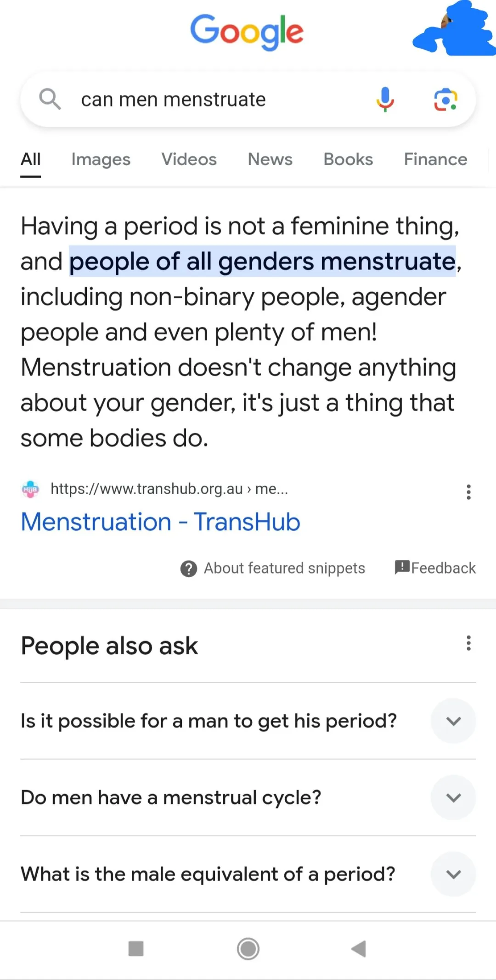
Task: Expand 'Do men have a menstrual cycle?'
Action: pos(453,797)
